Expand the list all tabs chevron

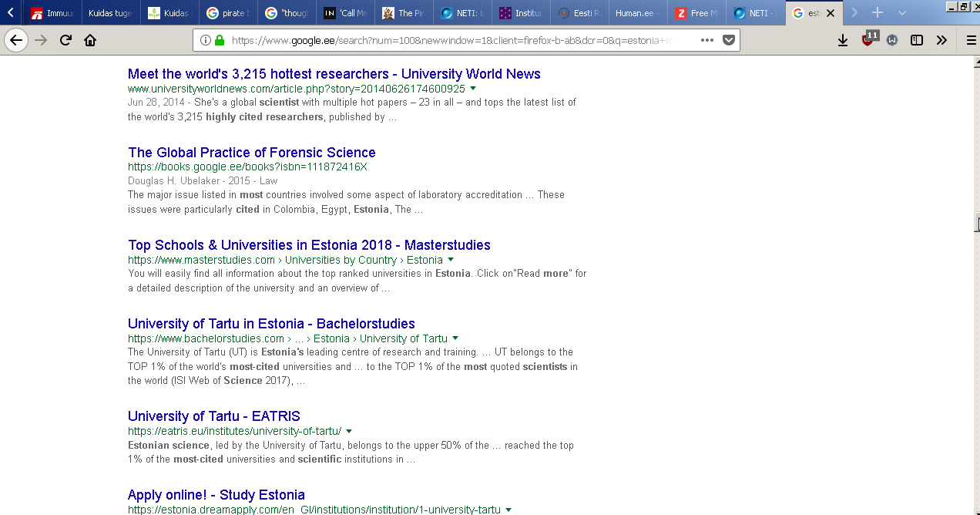click(x=902, y=13)
